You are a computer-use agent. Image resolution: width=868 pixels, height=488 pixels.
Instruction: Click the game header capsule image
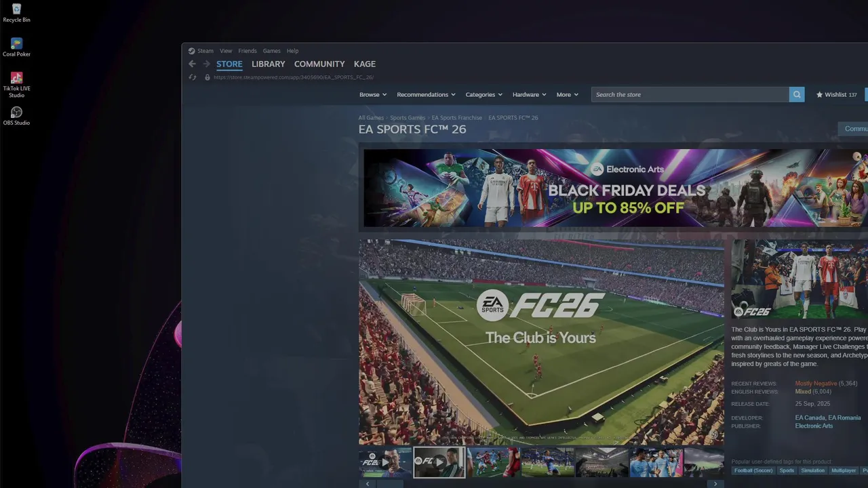click(x=800, y=279)
